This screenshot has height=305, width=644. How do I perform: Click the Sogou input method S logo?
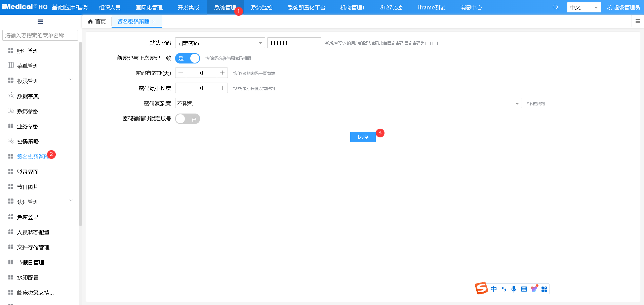click(481, 288)
